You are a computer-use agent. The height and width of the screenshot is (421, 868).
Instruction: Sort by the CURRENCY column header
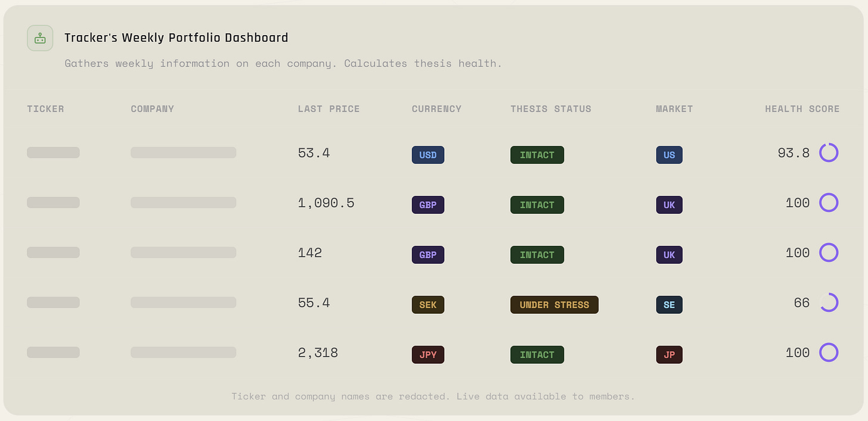[x=437, y=109]
